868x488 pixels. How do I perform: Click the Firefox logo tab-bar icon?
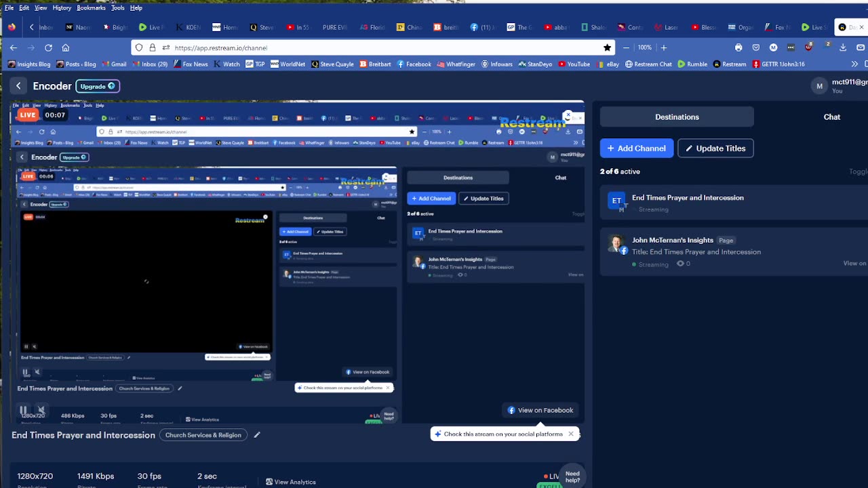(12, 27)
